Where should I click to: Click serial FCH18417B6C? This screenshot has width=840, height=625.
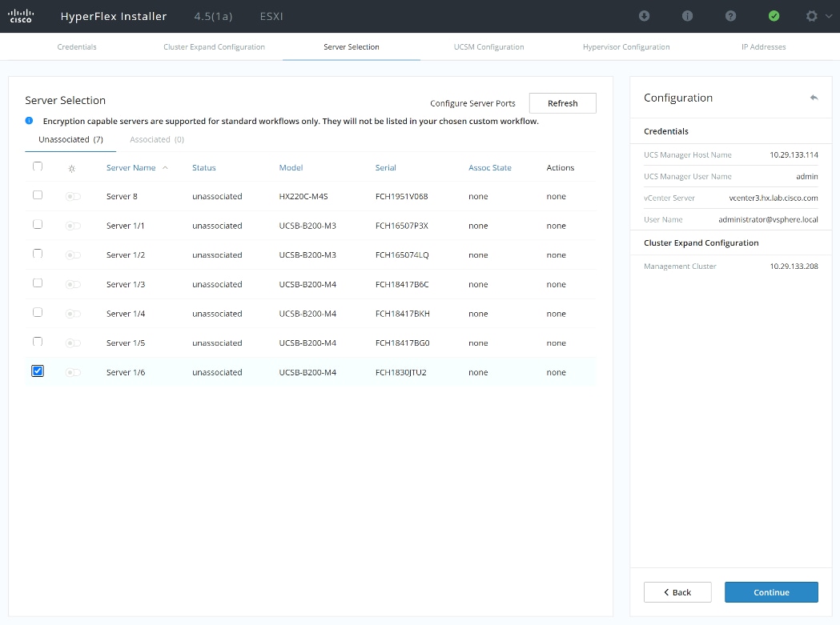(x=402, y=284)
